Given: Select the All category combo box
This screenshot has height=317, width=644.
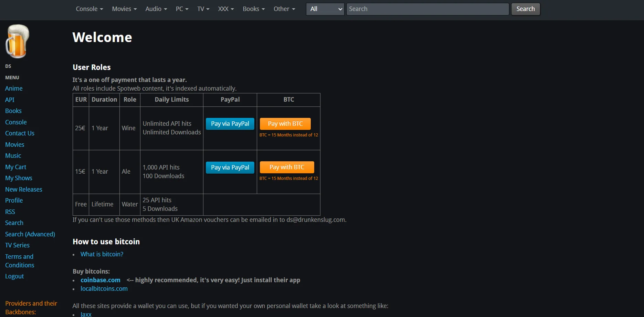Looking at the screenshot, I should 325,9.
